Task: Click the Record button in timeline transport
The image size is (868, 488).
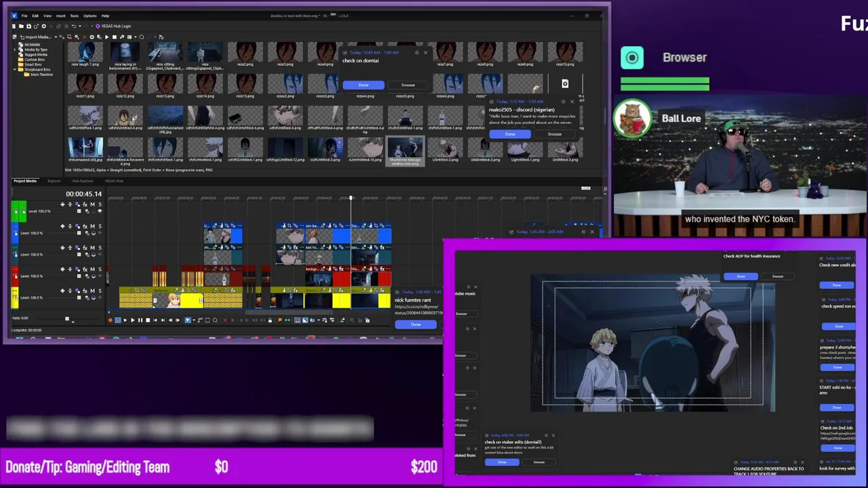Action: [110, 320]
